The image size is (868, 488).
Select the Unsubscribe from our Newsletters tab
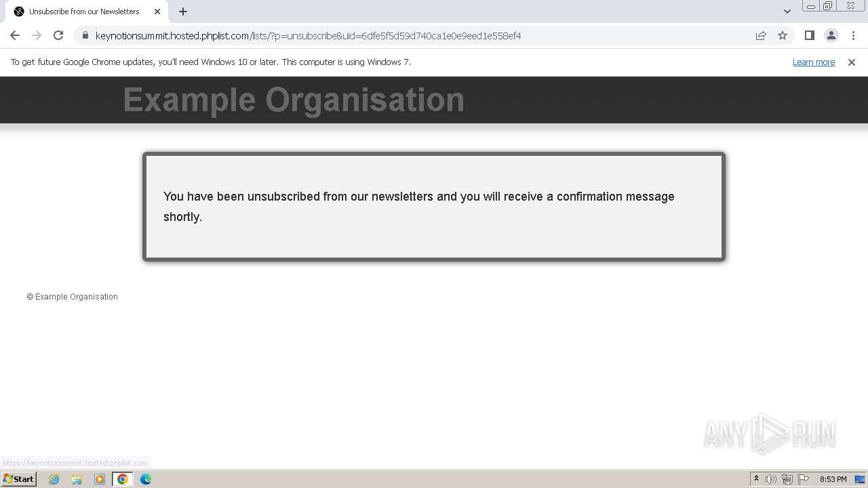(x=86, y=12)
